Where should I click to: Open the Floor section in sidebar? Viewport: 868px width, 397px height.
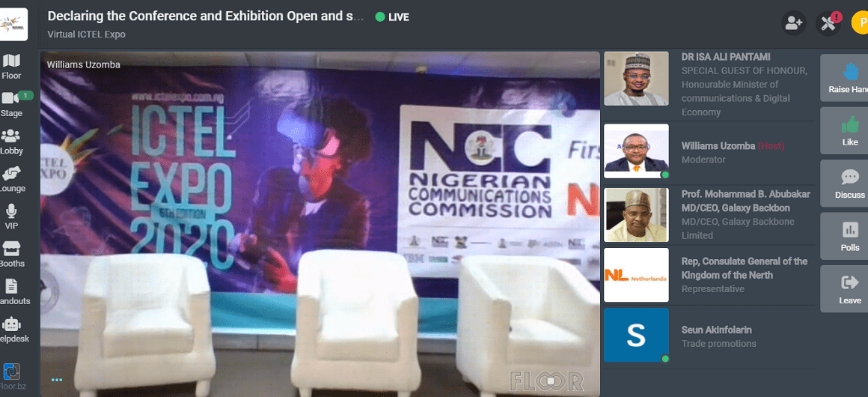(11, 66)
